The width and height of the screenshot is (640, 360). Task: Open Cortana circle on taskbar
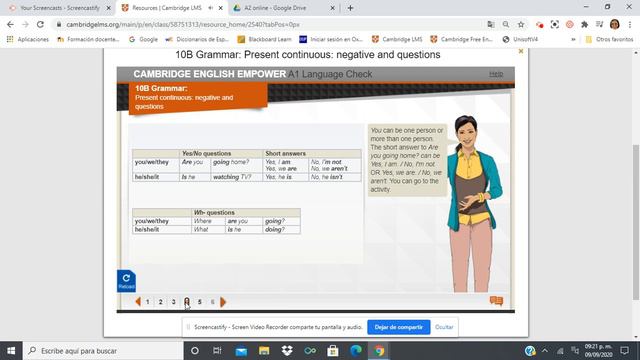[x=195, y=351]
